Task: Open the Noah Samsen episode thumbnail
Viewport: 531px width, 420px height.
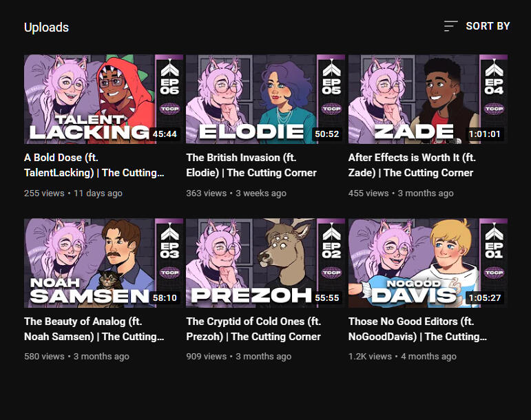Action: [103, 263]
